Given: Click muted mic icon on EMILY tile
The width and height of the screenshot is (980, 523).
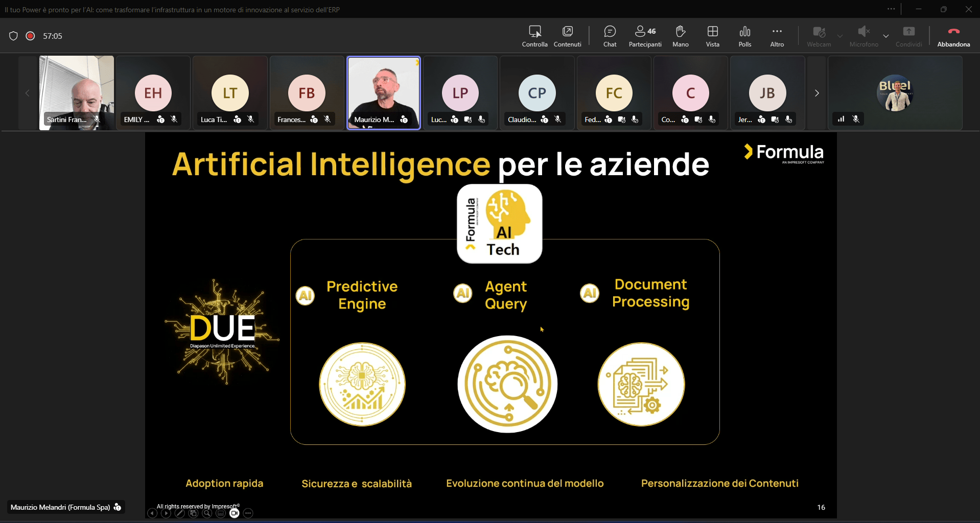Looking at the screenshot, I should tap(174, 120).
